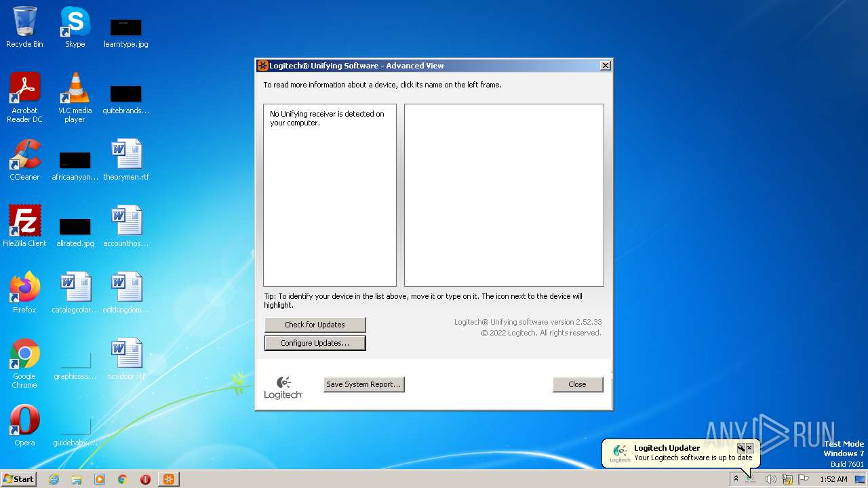Click the volume speaker tray icon
Screen dimensions: 868x488
pyautogui.click(x=770, y=479)
